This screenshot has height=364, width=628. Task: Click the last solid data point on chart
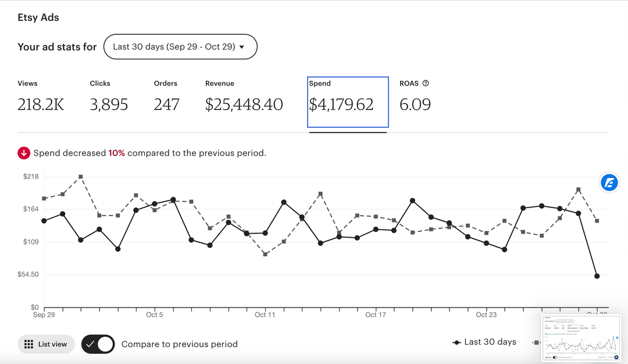click(x=597, y=276)
